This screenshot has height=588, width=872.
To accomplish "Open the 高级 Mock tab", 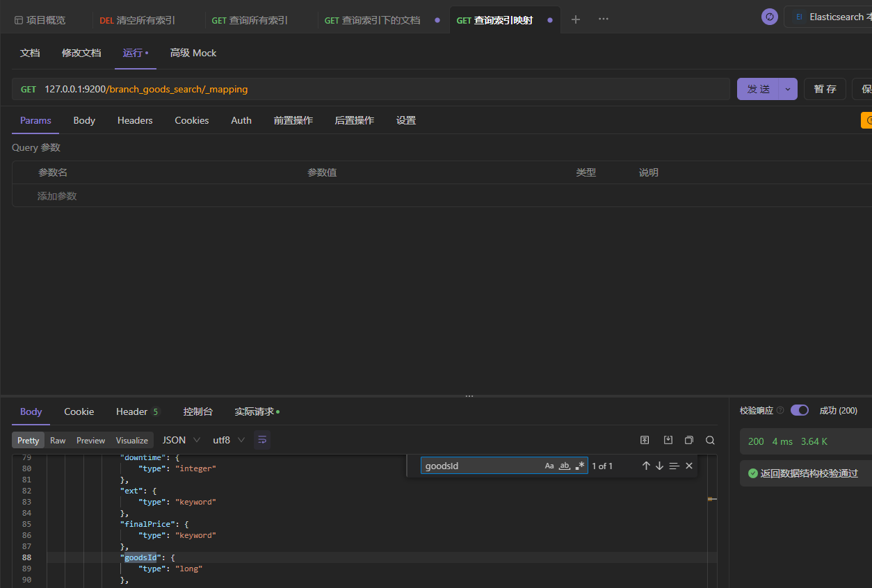I will point(193,53).
